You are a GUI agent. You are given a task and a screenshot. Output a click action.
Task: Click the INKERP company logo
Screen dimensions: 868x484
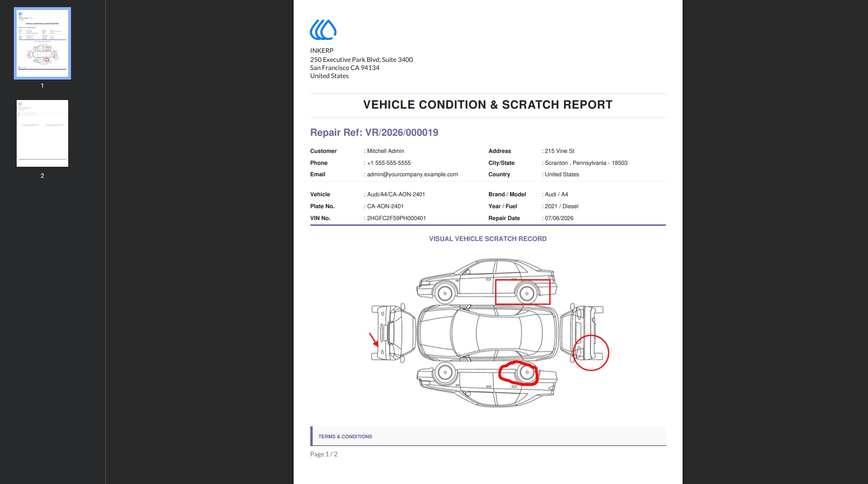323,30
